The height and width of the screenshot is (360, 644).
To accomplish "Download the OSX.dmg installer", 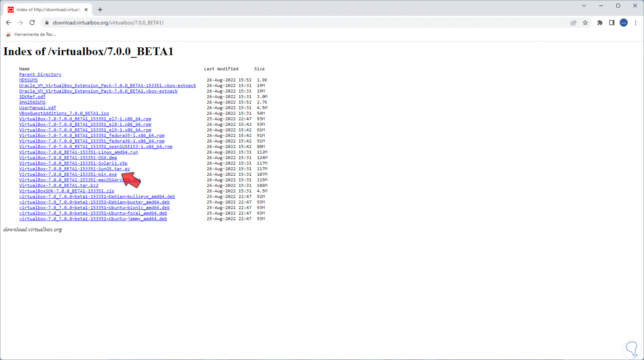I will [68, 158].
